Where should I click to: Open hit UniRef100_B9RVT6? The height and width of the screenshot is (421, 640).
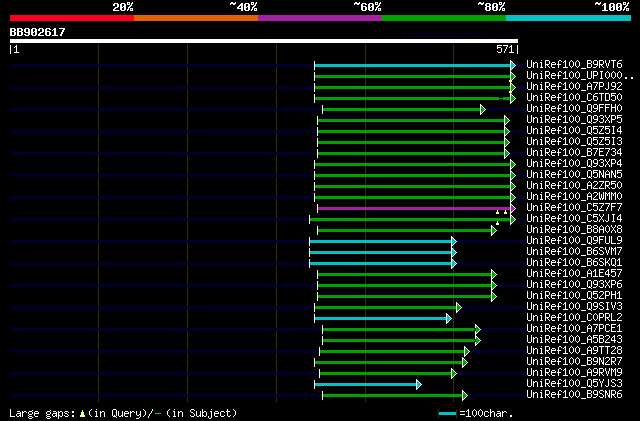point(574,65)
